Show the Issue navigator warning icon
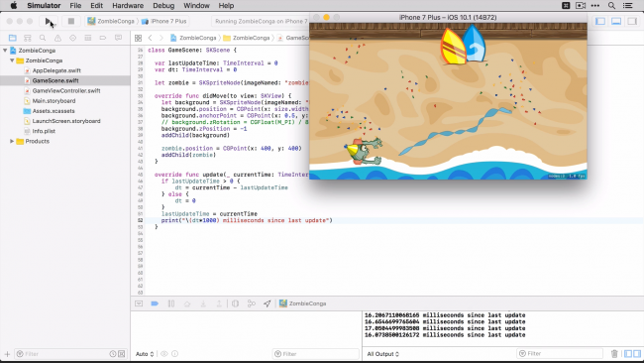644x363 pixels. pyautogui.click(x=57, y=38)
